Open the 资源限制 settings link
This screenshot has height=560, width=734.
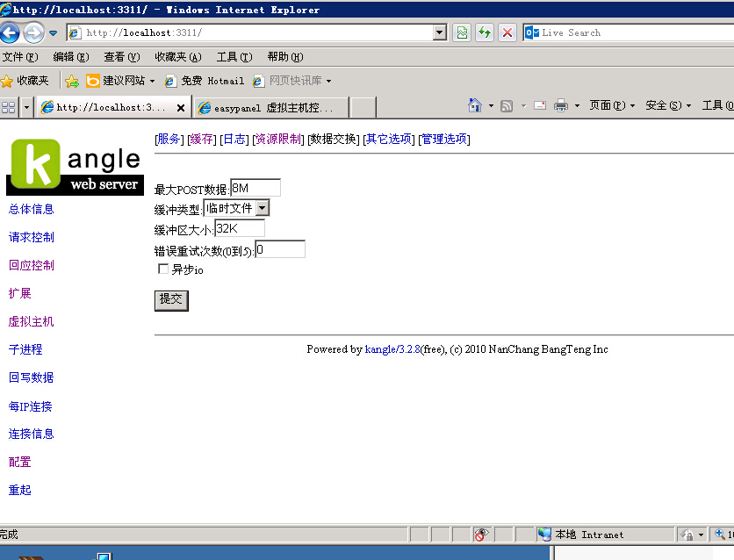click(278, 139)
